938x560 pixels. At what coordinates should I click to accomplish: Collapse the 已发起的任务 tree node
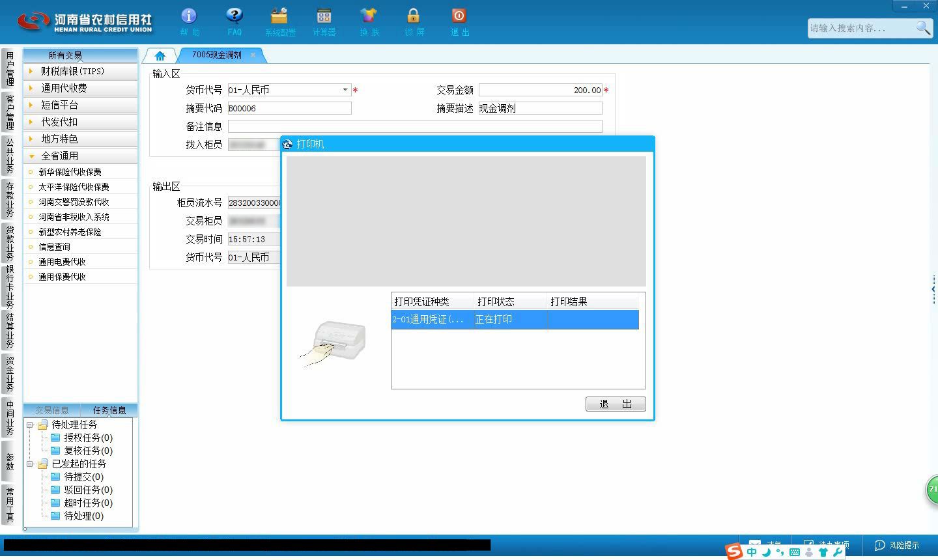[x=29, y=464]
